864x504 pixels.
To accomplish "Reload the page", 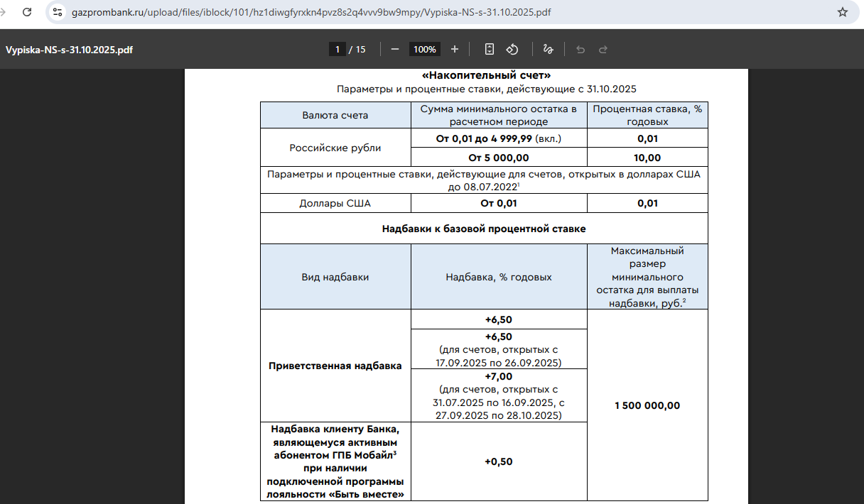I will (x=27, y=12).
